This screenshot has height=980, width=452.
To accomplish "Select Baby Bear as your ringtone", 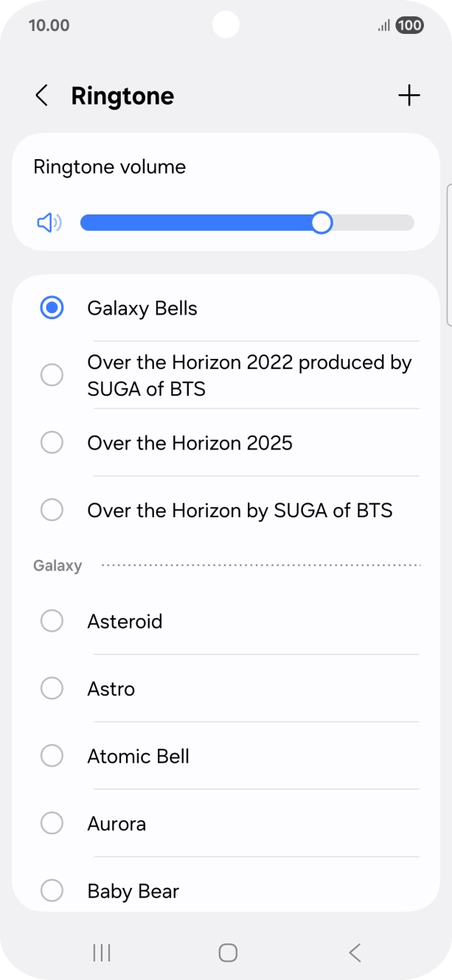I will [133, 891].
